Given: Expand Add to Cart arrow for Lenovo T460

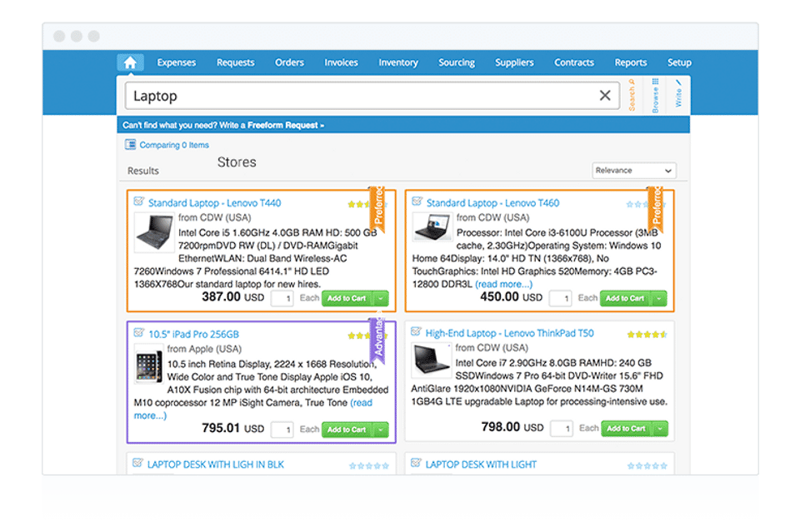Looking at the screenshot, I should (660, 298).
